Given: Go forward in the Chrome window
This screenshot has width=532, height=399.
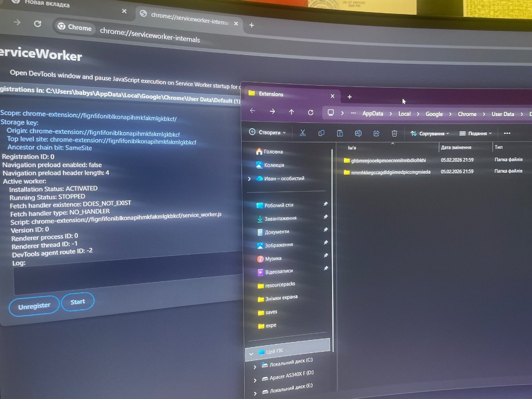Looking at the screenshot, I should click(17, 22).
